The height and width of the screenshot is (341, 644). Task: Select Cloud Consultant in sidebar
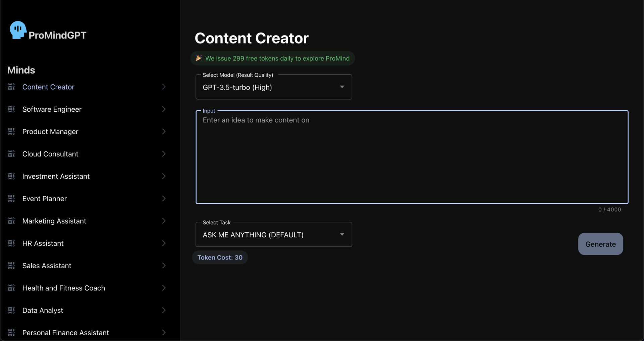click(x=50, y=154)
